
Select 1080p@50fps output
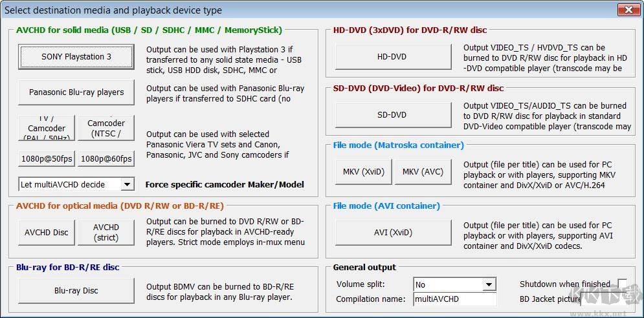47,158
